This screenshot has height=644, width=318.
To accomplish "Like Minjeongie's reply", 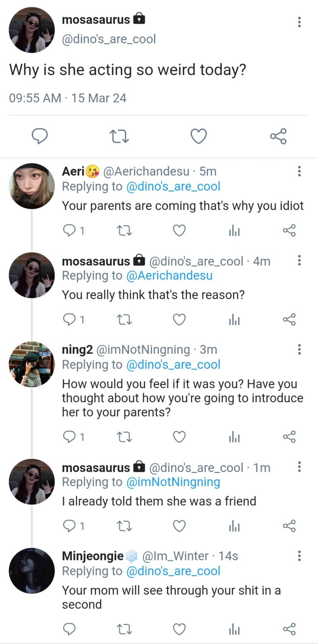I will click(179, 629).
